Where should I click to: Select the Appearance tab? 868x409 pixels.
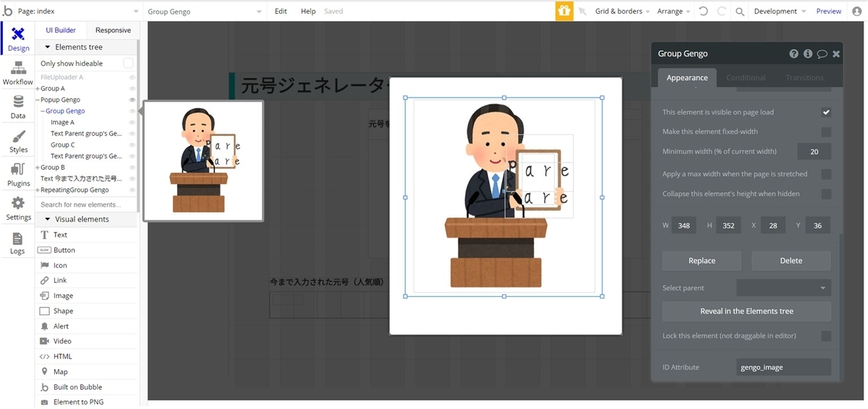(687, 77)
